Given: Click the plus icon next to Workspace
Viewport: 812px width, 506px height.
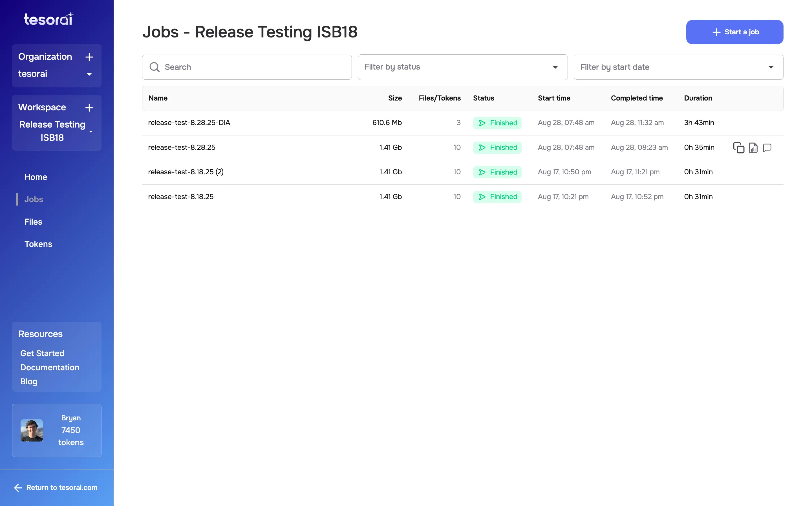Looking at the screenshot, I should tap(89, 108).
